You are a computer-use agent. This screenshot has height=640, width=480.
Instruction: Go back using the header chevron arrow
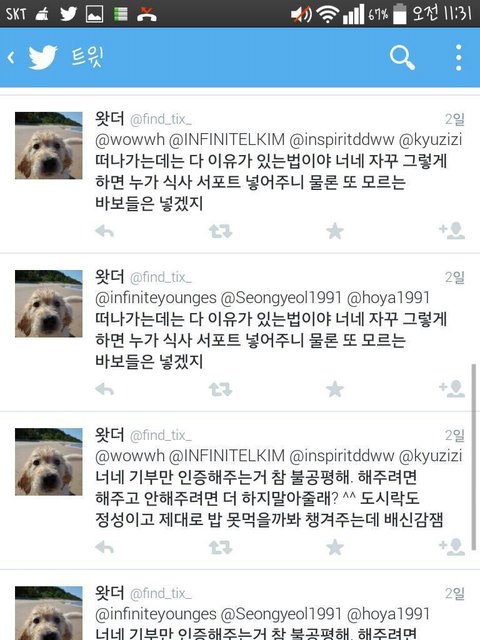11,58
